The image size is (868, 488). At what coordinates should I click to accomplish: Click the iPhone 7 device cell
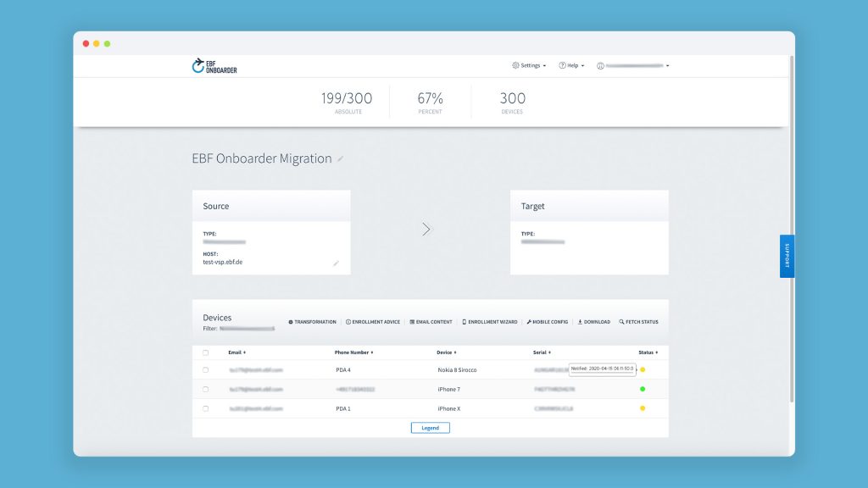pyautogui.click(x=449, y=389)
